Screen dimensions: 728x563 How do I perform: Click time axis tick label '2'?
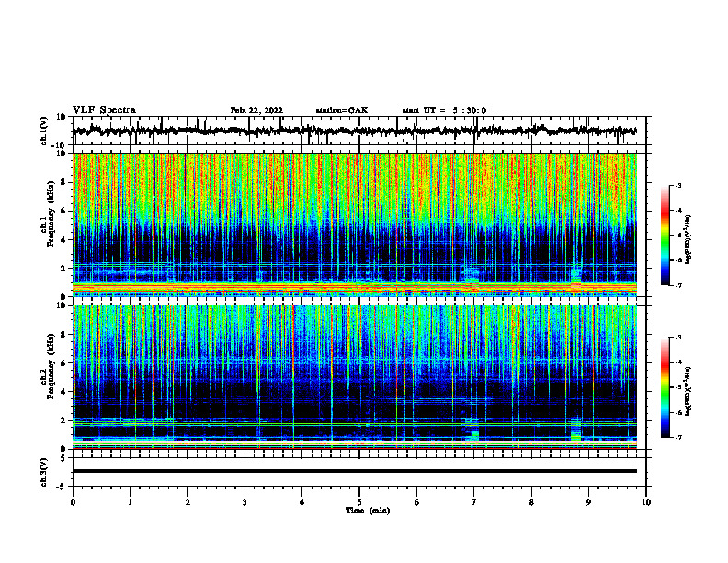pos(188,502)
